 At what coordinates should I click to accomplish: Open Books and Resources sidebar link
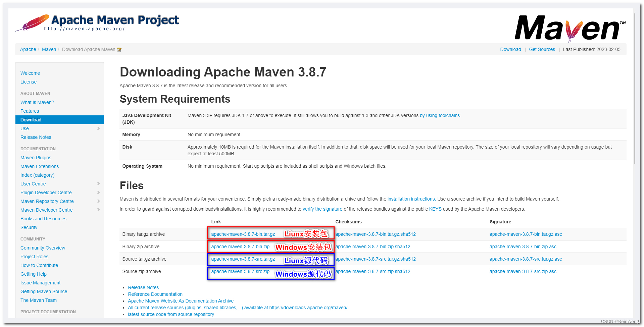coord(43,219)
